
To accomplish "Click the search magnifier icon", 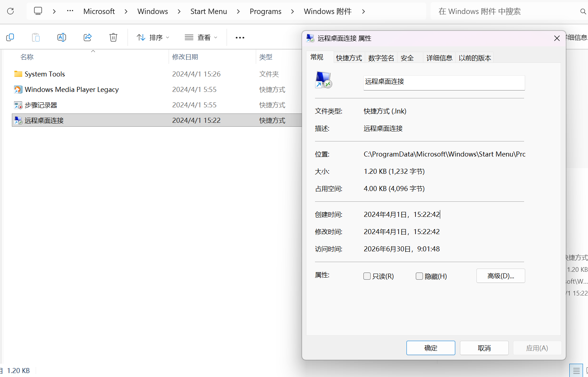I will click(x=583, y=11).
